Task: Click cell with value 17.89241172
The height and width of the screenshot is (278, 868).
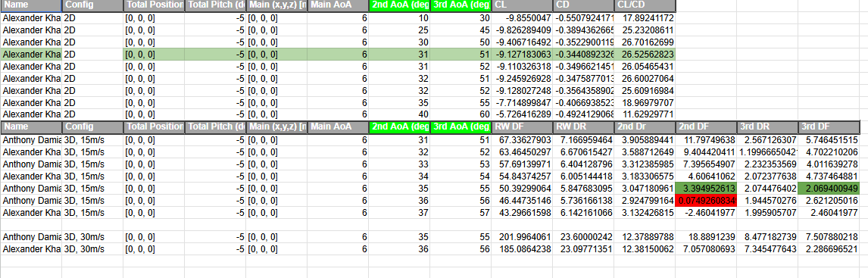Action: click(x=645, y=17)
